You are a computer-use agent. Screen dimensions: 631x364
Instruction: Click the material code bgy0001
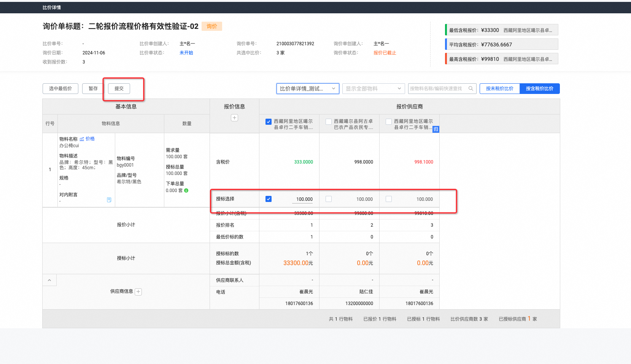coord(125,165)
